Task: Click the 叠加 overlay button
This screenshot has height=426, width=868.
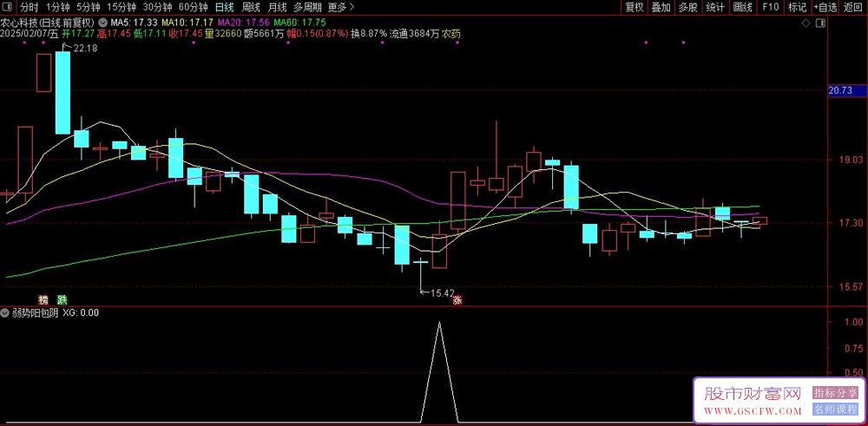Action: point(661,7)
